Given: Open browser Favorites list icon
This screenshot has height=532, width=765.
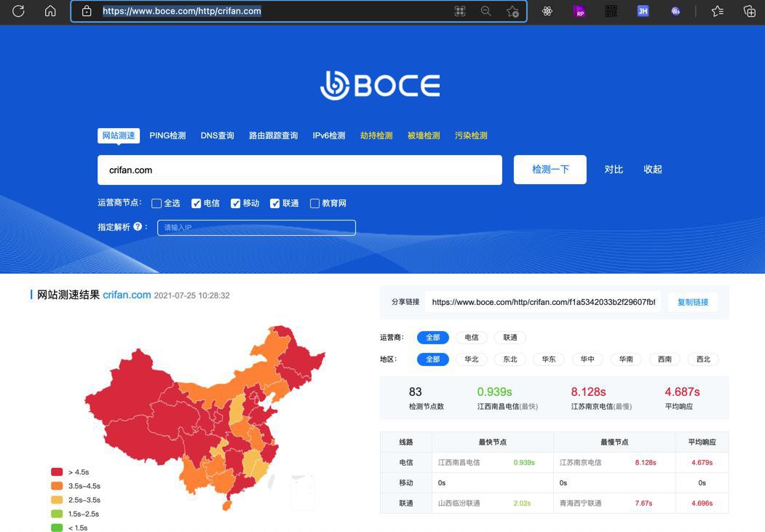Looking at the screenshot, I should click(717, 11).
